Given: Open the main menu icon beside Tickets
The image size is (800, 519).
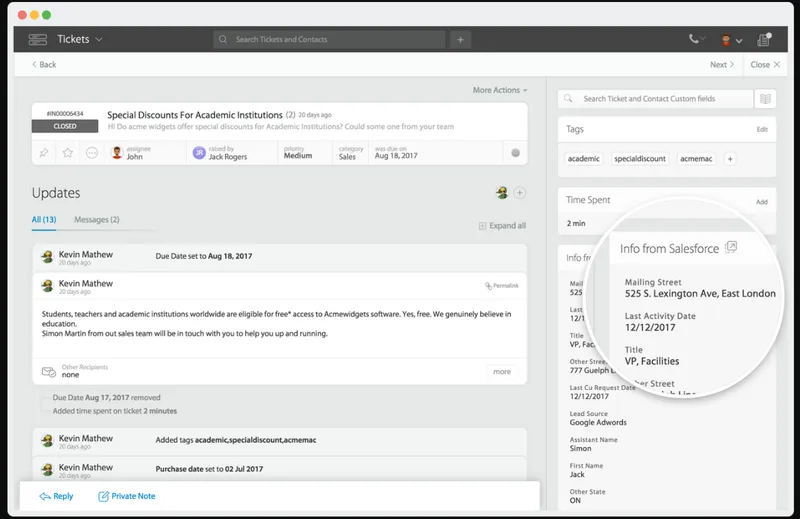Looking at the screenshot, I should pyautogui.click(x=38, y=39).
